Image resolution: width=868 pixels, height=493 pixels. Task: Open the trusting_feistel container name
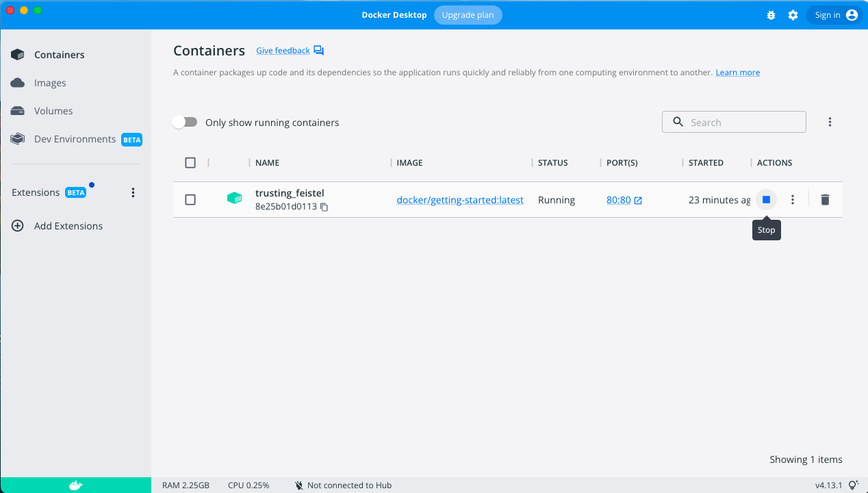290,193
